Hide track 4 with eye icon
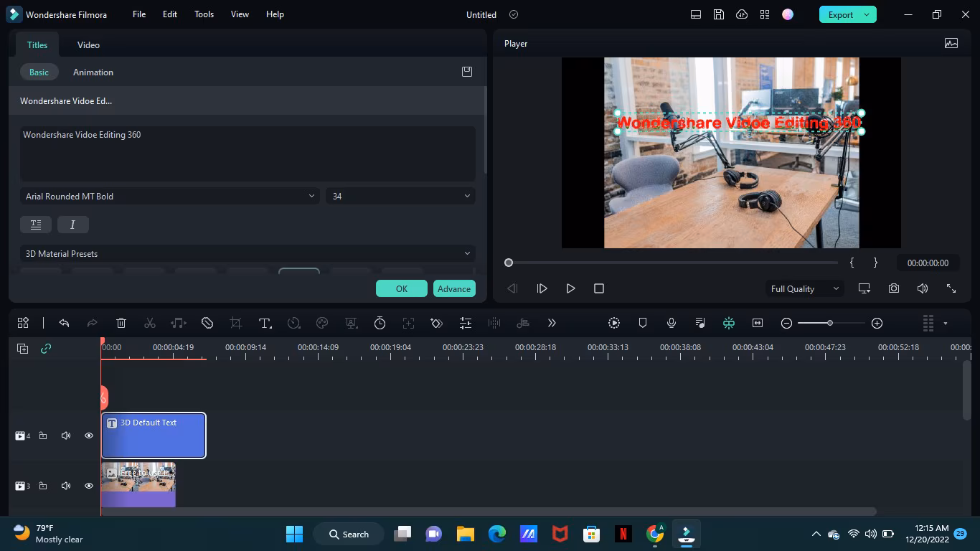Image resolution: width=980 pixels, height=551 pixels. coord(89,435)
